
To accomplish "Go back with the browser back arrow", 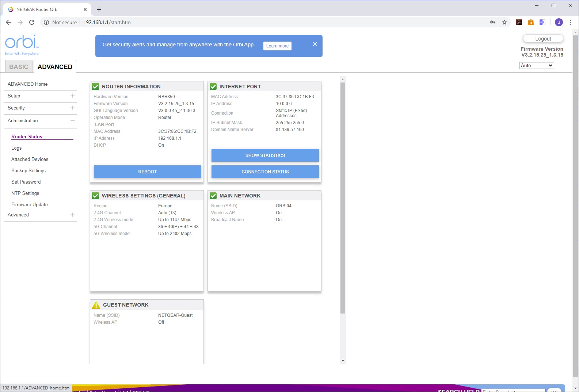I will (x=8, y=22).
